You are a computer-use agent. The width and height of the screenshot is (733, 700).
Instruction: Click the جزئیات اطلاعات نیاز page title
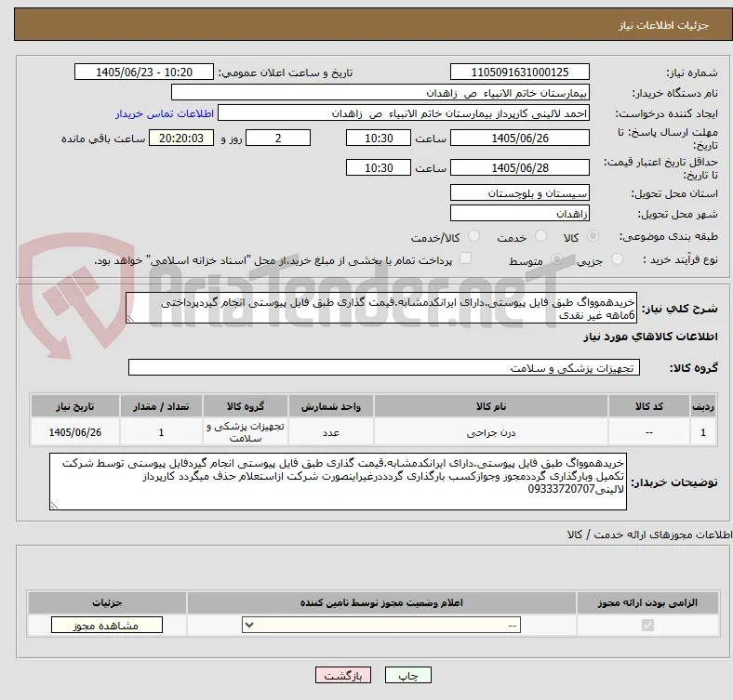664,25
